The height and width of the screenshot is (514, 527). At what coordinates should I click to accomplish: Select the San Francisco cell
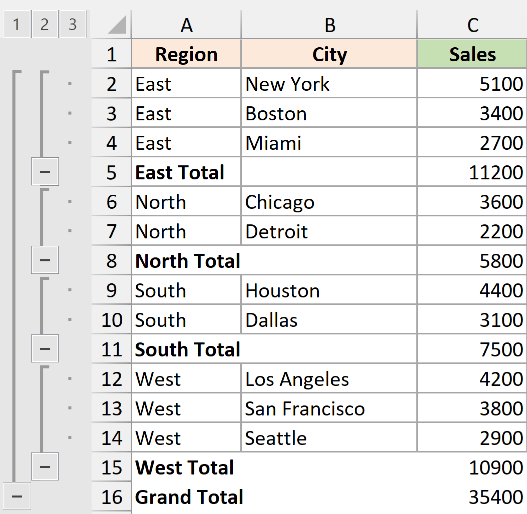329,408
